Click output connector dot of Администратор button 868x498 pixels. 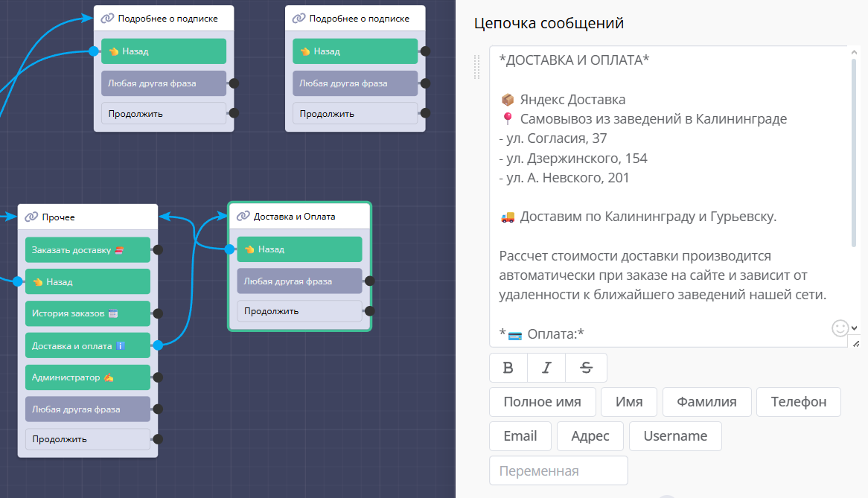158,377
